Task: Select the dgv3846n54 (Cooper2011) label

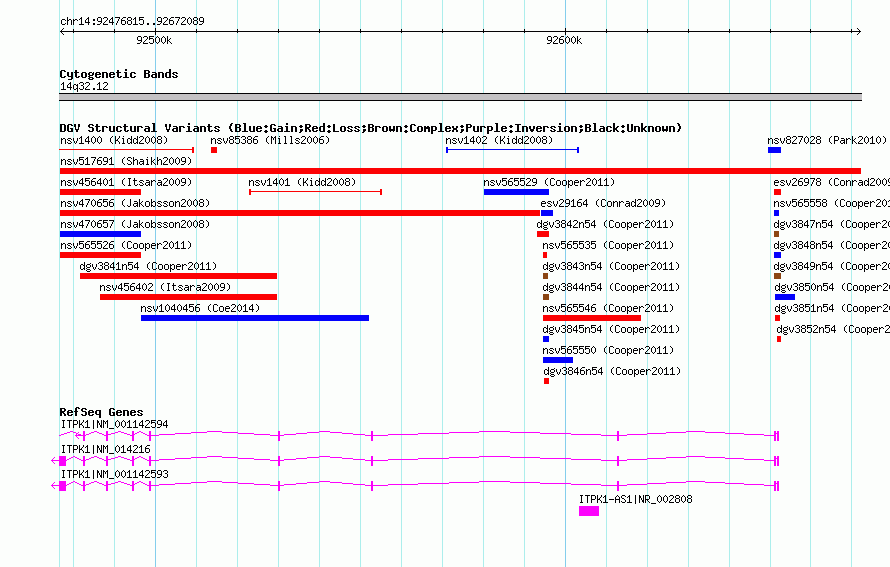Action: [612, 371]
